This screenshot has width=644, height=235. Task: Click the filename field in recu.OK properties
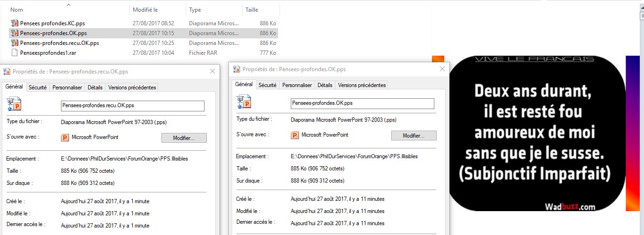pos(133,106)
